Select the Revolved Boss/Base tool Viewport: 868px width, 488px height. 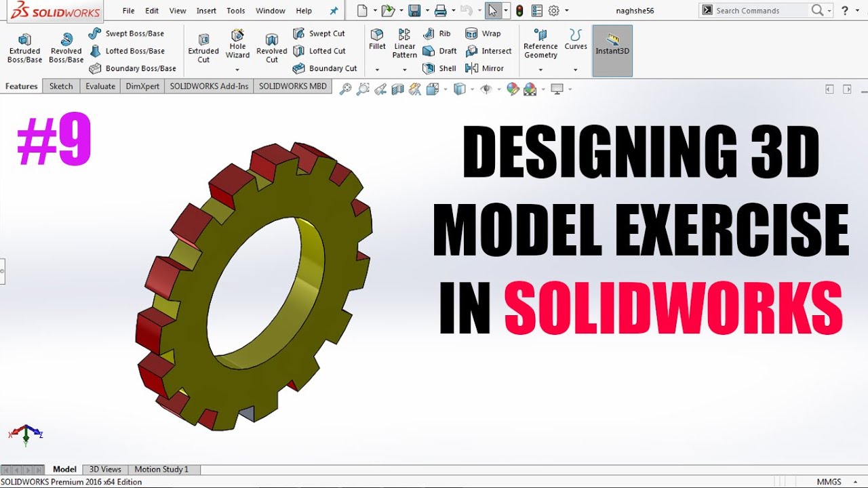click(x=66, y=48)
